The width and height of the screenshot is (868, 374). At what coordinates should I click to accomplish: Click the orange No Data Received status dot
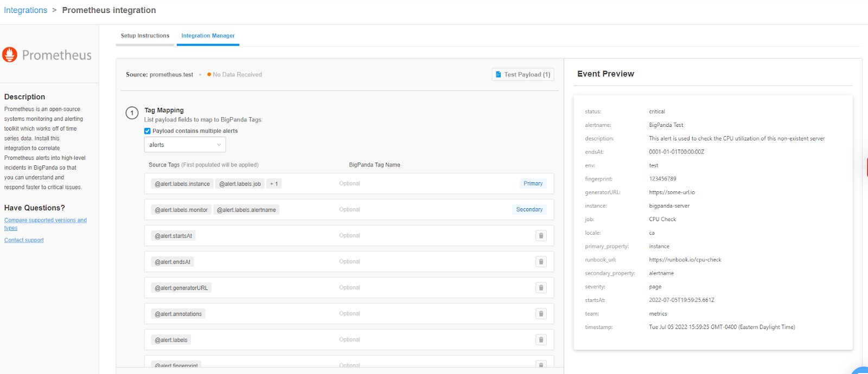pyautogui.click(x=209, y=74)
